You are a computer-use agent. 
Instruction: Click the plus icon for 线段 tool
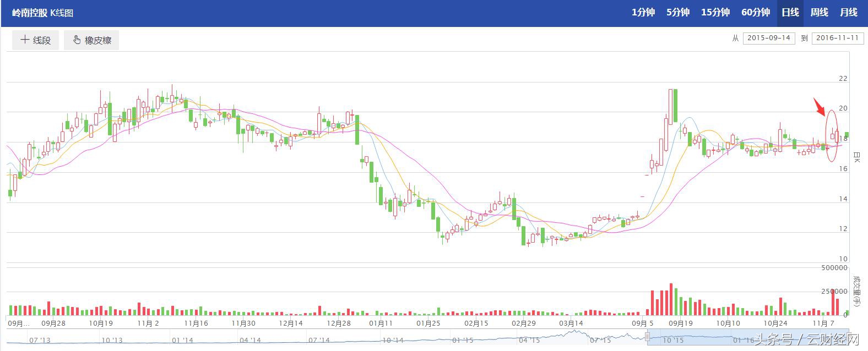[25, 40]
